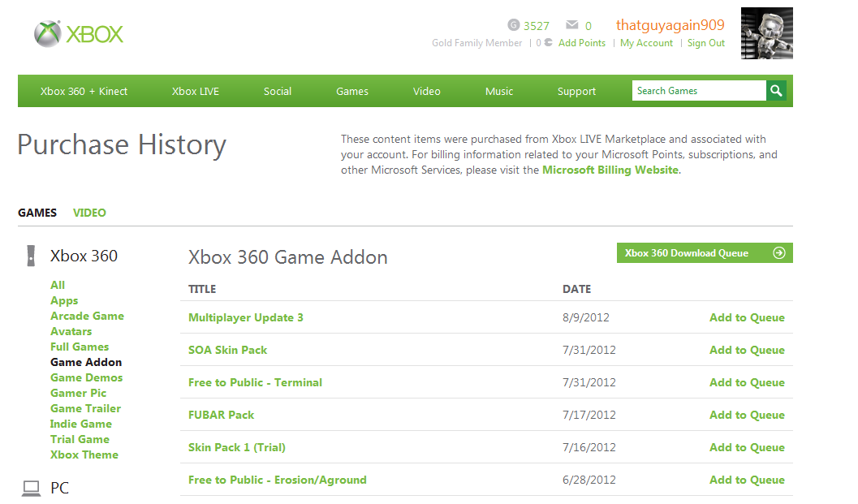Click the thatguyagain909 gamertag
858x504 pixels.
[x=670, y=25]
